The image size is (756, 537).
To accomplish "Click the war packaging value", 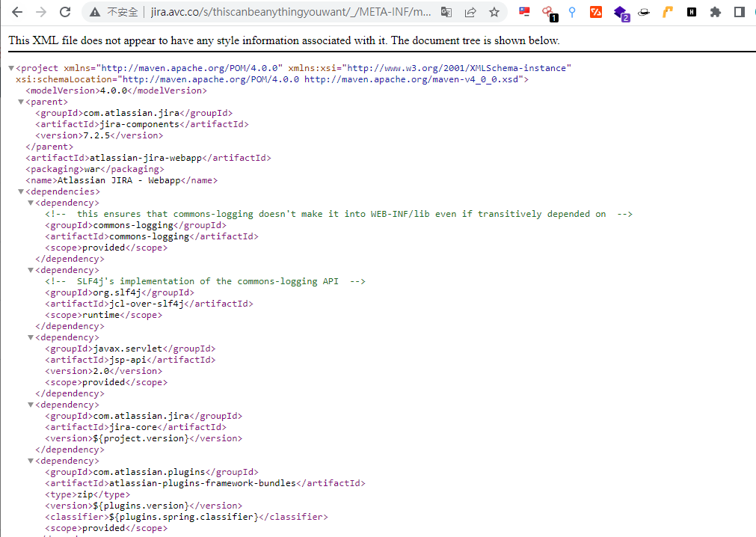I will (x=92, y=169).
